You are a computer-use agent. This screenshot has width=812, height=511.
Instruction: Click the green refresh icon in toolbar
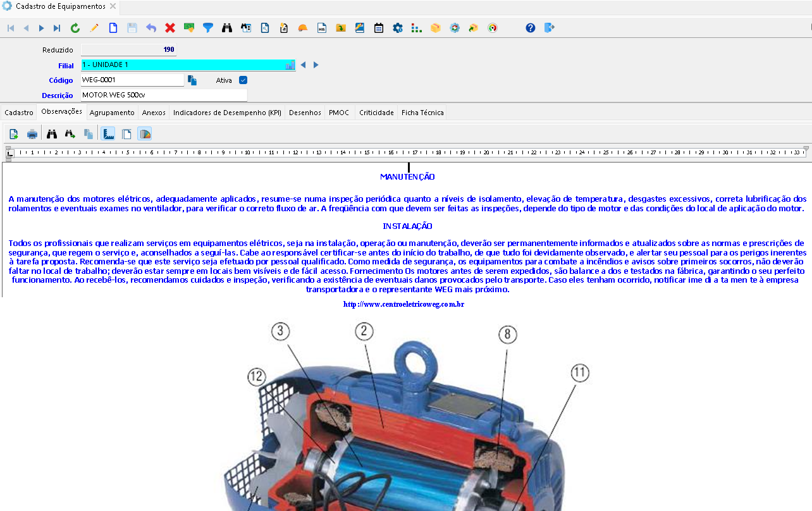pyautogui.click(x=75, y=28)
